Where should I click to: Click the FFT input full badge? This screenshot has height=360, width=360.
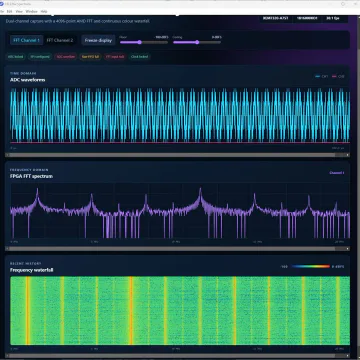point(115,57)
